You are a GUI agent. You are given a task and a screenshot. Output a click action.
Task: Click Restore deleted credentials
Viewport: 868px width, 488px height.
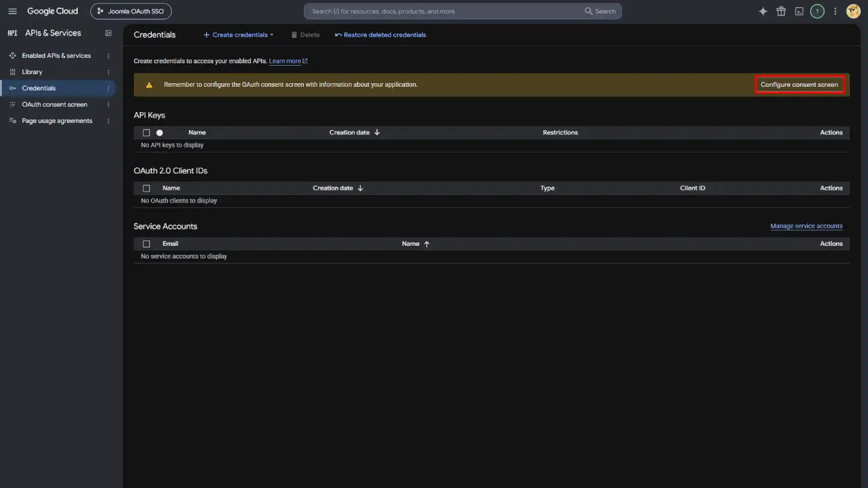[380, 35]
